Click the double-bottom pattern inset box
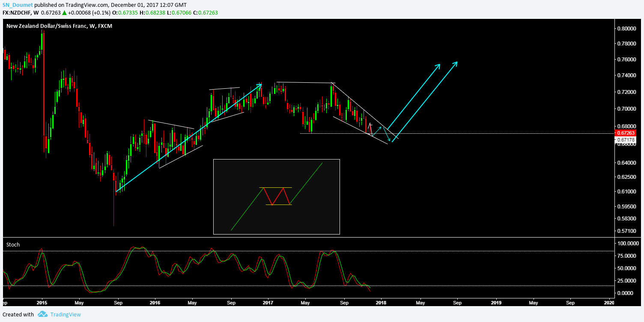The height and width of the screenshot is (322, 644). 277,197
